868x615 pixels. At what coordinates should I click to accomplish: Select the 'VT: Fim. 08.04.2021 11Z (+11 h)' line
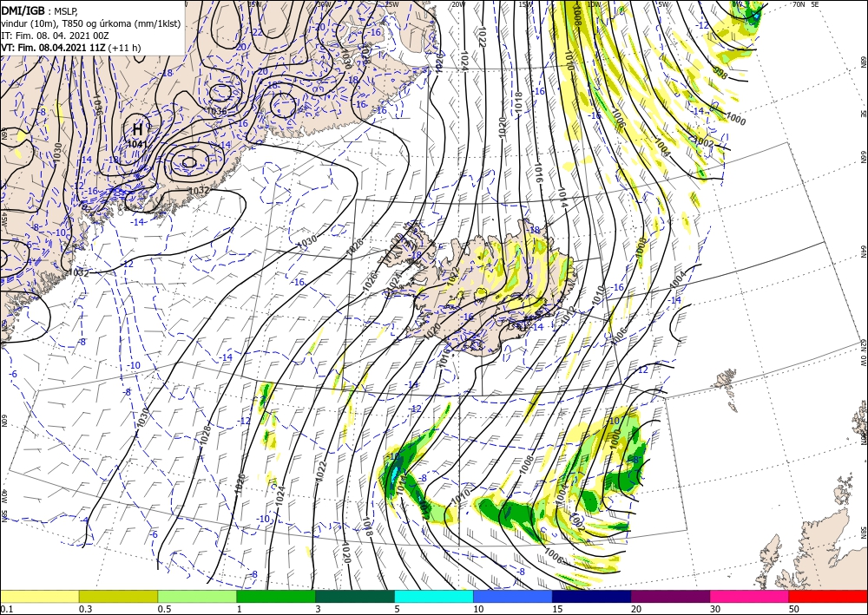click(71, 48)
